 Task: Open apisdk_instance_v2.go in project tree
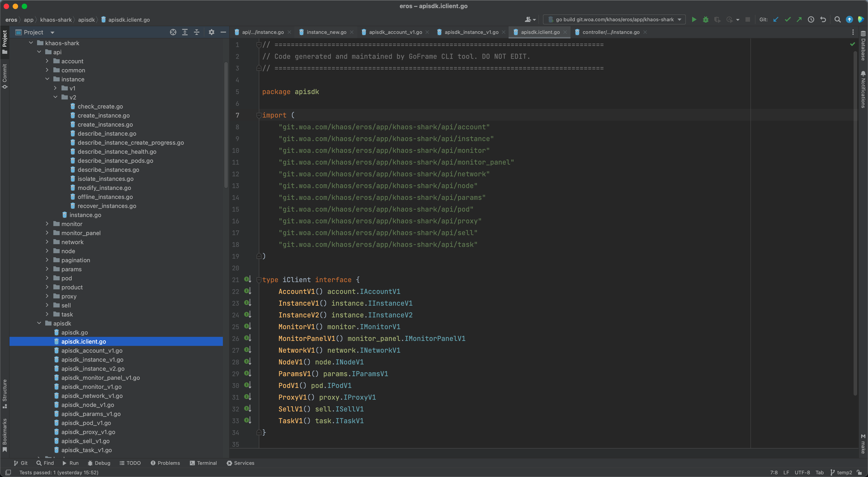(93, 368)
